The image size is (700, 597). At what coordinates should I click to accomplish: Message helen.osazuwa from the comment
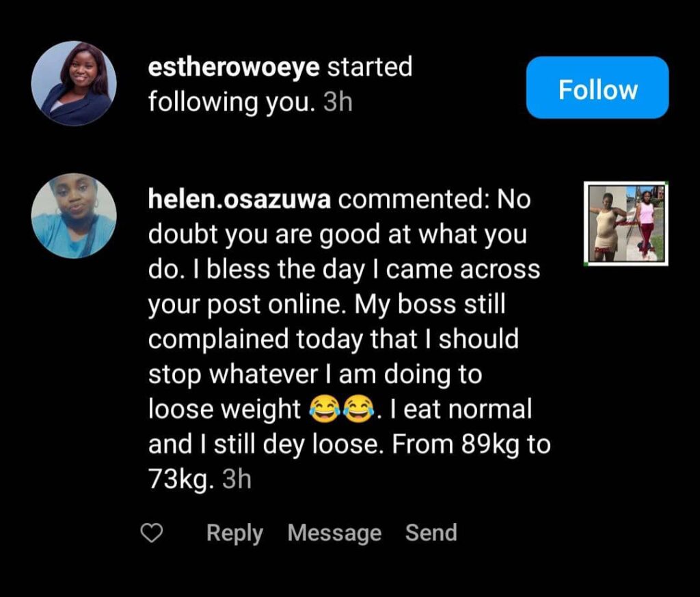[x=334, y=533]
